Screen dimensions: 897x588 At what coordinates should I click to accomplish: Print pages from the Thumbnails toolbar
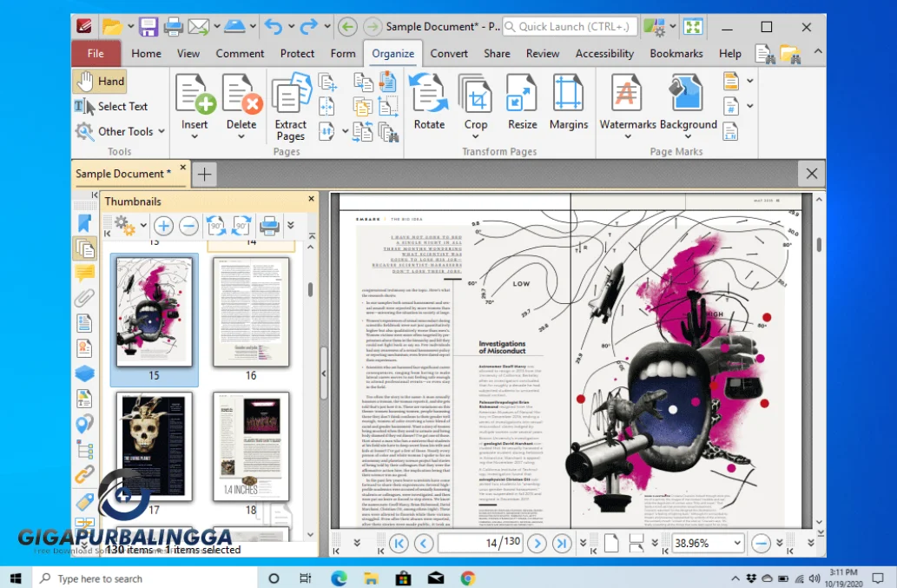pos(269,226)
